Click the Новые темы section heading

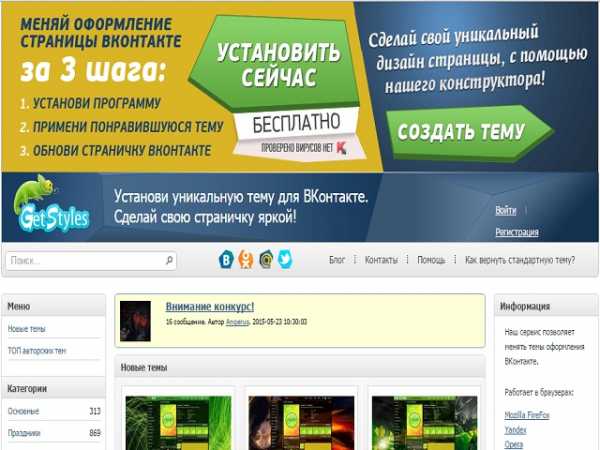point(144,368)
